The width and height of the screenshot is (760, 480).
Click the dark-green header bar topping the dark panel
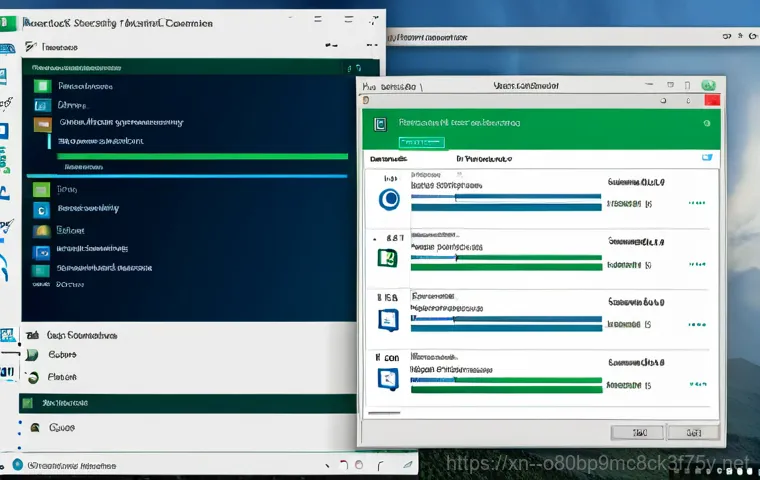tap(201, 67)
